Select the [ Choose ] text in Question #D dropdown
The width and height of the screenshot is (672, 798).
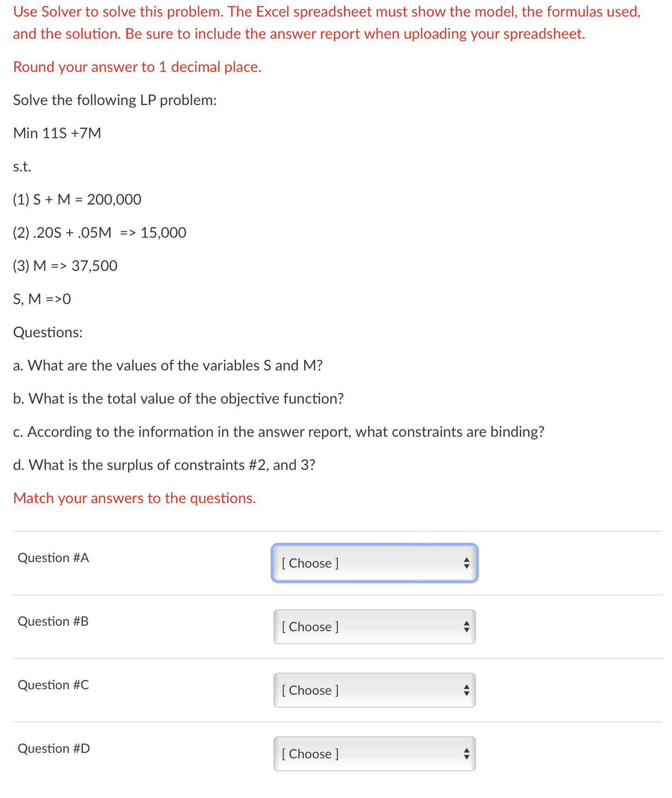click(310, 754)
